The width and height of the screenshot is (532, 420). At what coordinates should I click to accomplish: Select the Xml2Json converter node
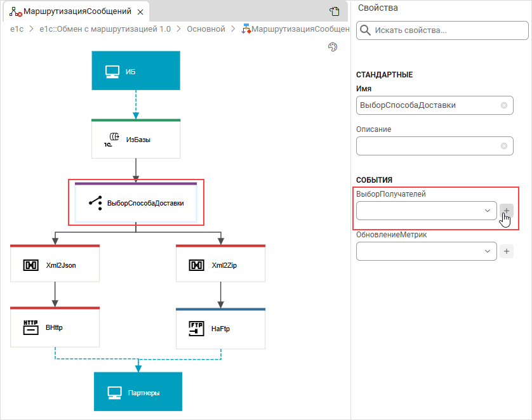(x=55, y=265)
